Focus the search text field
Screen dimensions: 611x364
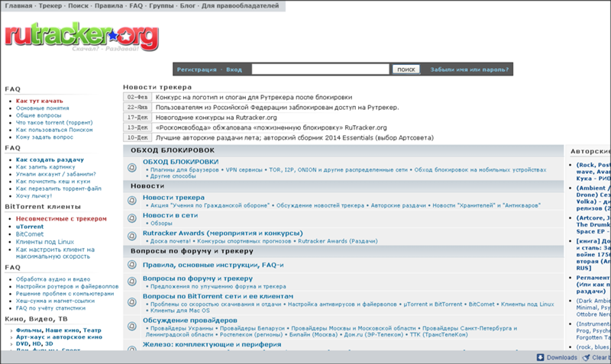[x=320, y=69]
